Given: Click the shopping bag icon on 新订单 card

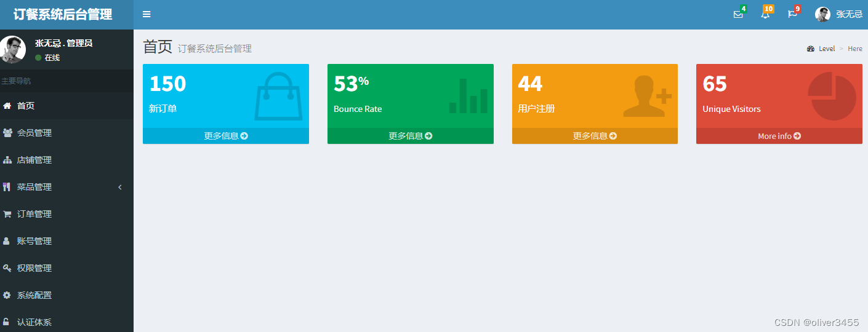Looking at the screenshot, I should (279, 96).
